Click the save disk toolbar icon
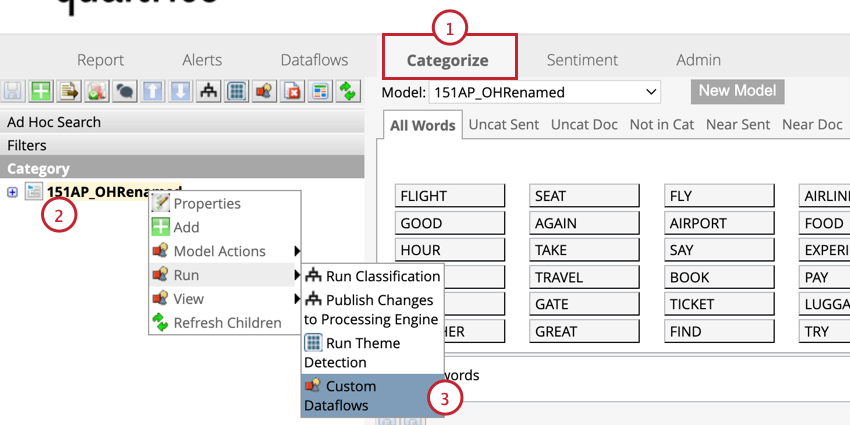The image size is (850, 425). click(14, 91)
